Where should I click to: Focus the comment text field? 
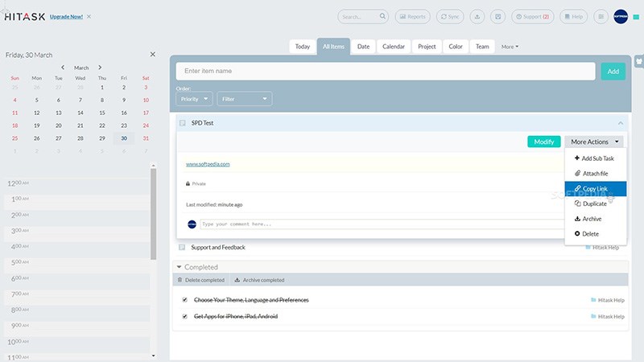coord(382,224)
